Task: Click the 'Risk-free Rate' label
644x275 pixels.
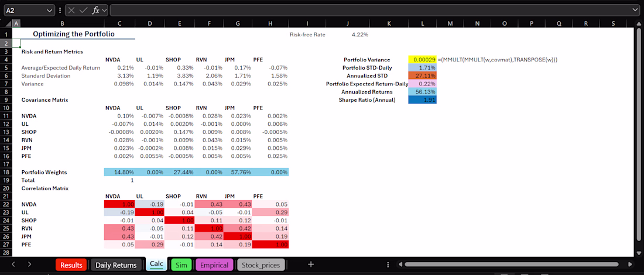Action: click(x=307, y=35)
